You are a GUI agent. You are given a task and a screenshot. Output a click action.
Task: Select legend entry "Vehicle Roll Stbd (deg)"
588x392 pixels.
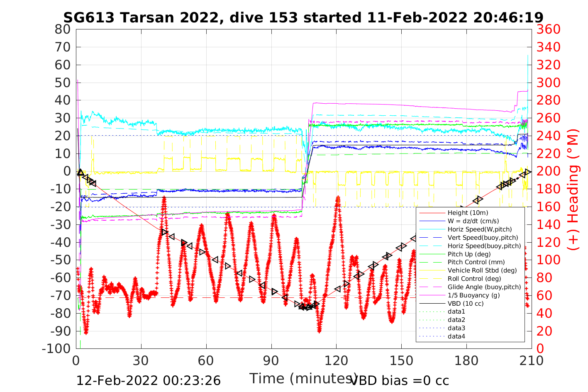pyautogui.click(x=482, y=270)
